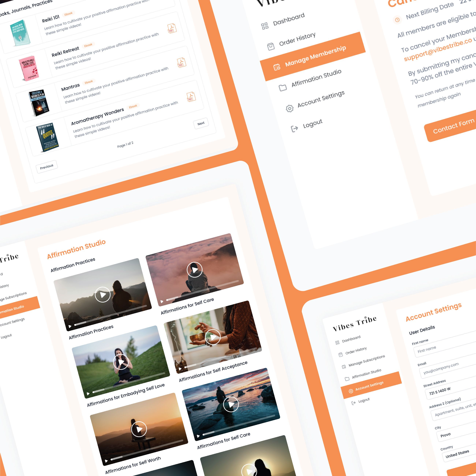The height and width of the screenshot is (476, 476).
Task: Click gear icon on highlighted Account Settings item
Action: pos(351,391)
